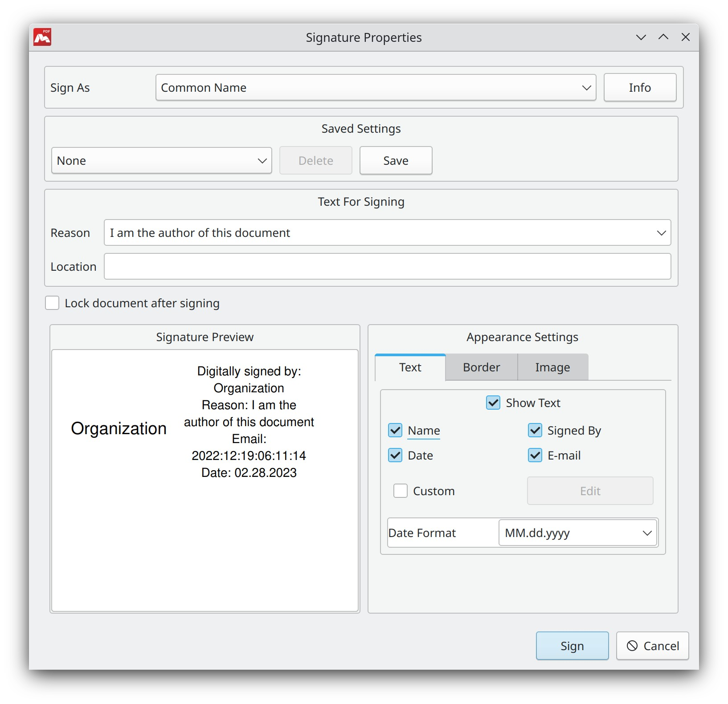The height and width of the screenshot is (704, 728).
Task: Click the Edit custom text button
Action: click(x=590, y=491)
